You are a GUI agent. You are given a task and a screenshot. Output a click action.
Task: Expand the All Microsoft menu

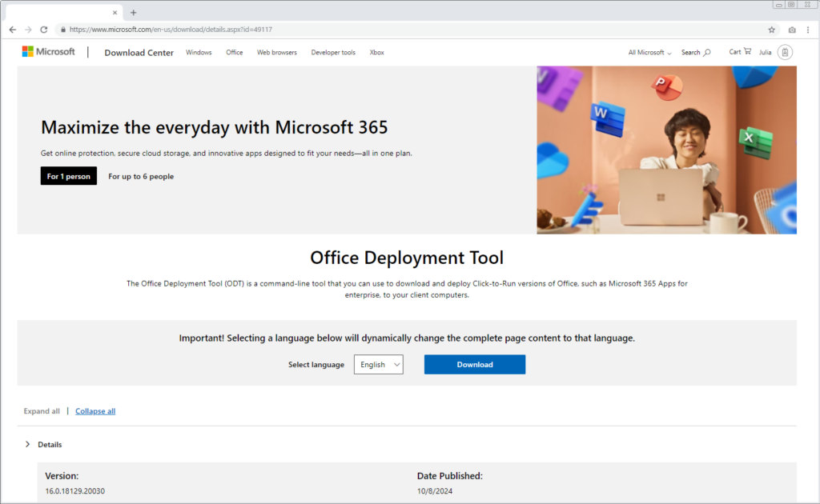coord(648,51)
